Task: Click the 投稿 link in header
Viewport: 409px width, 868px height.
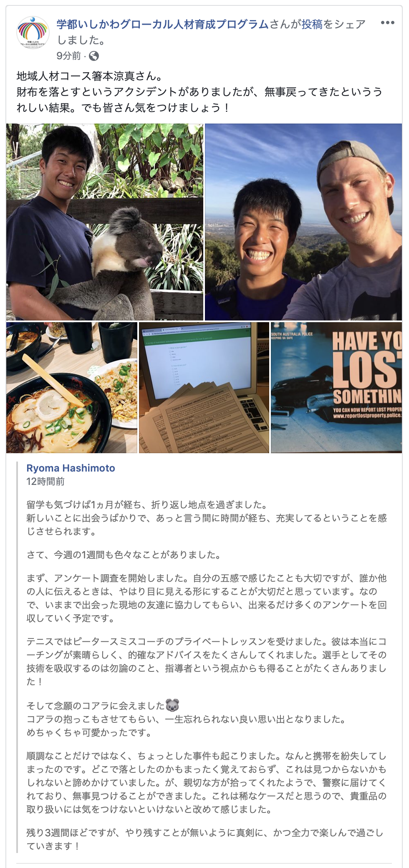Action: click(312, 24)
